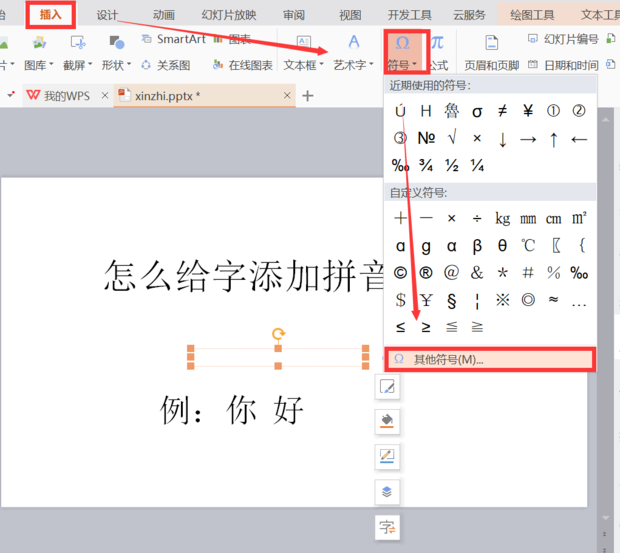Viewport: 620px width, 553px height.
Task: Open the 审阅 tab
Action: point(294,15)
